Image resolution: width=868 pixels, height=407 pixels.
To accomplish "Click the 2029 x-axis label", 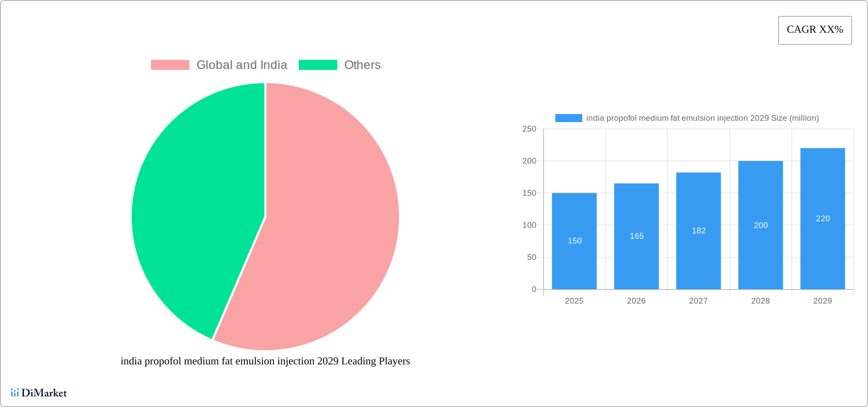I will click(x=822, y=301).
